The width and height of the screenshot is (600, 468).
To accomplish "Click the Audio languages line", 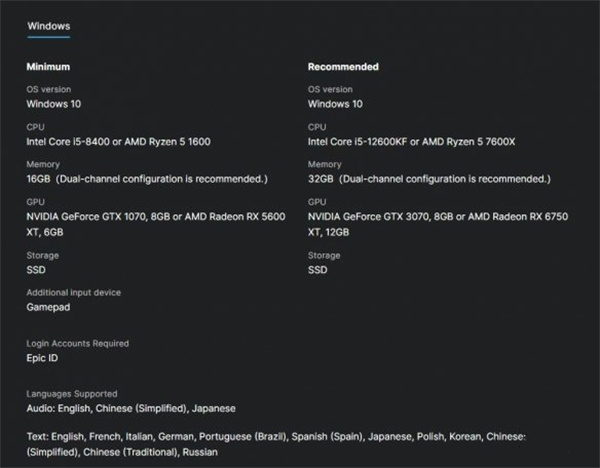I will 130,408.
